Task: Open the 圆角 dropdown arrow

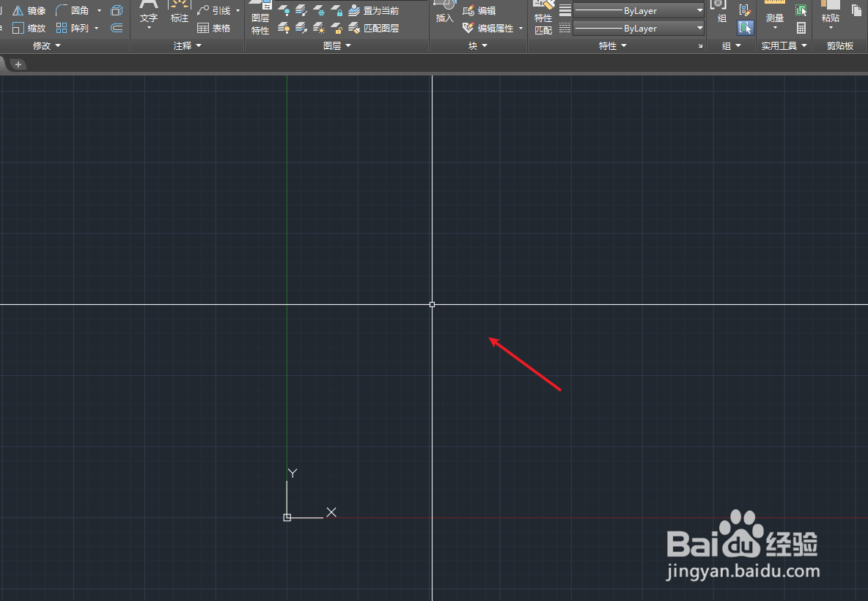Action: [x=99, y=10]
